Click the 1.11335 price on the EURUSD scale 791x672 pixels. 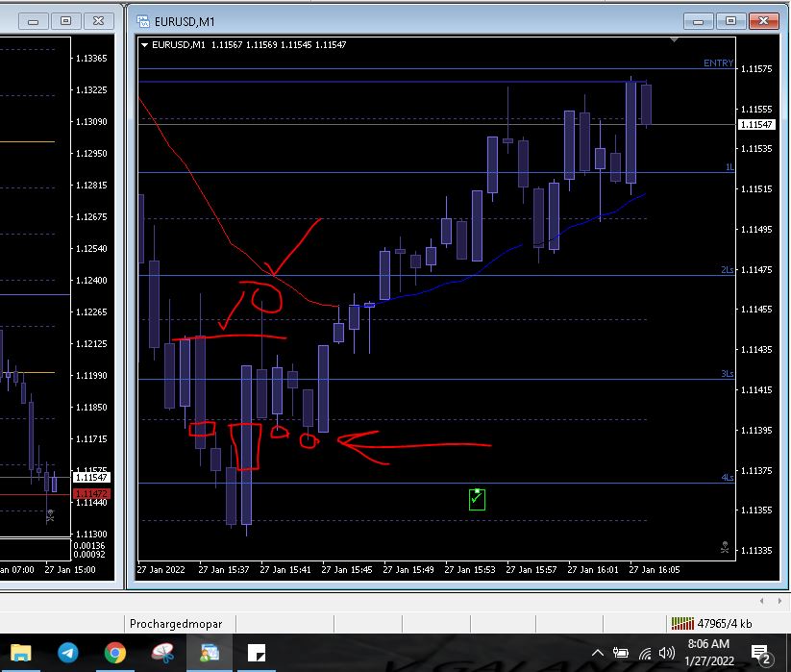(x=756, y=551)
